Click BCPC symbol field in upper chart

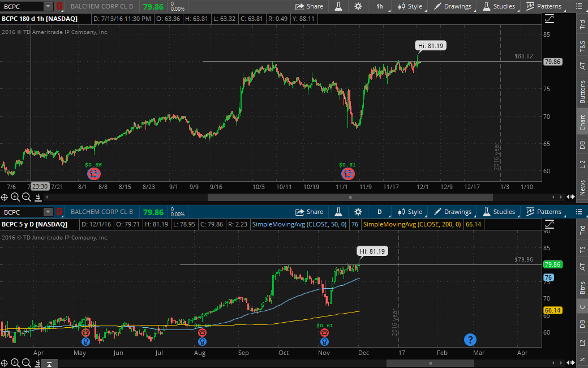click(22, 6)
